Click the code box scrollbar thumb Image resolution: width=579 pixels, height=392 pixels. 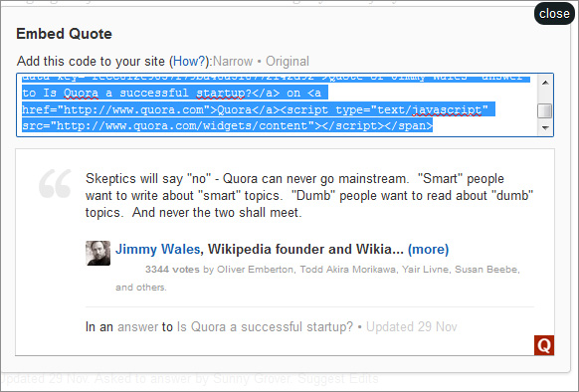point(545,110)
